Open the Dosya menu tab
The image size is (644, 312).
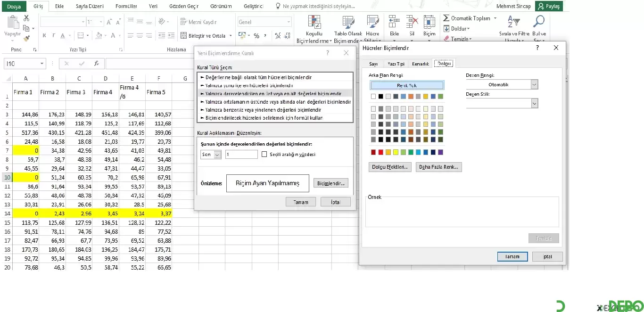click(14, 6)
